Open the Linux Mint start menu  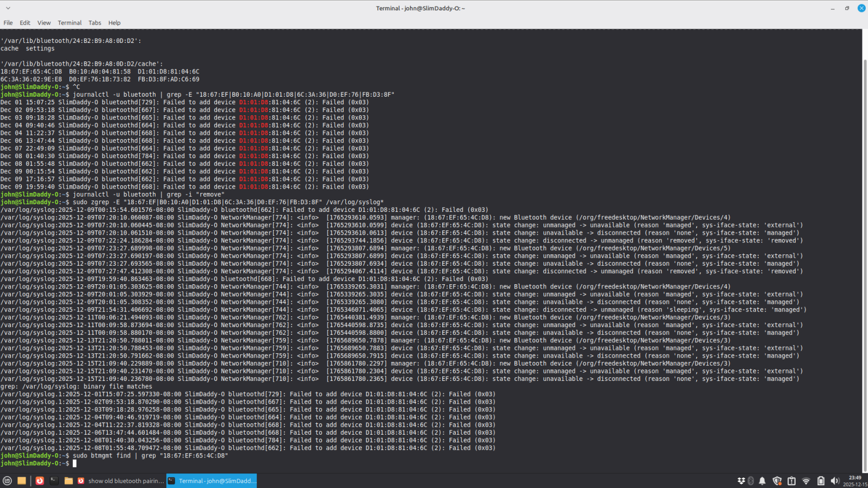pos(7,480)
